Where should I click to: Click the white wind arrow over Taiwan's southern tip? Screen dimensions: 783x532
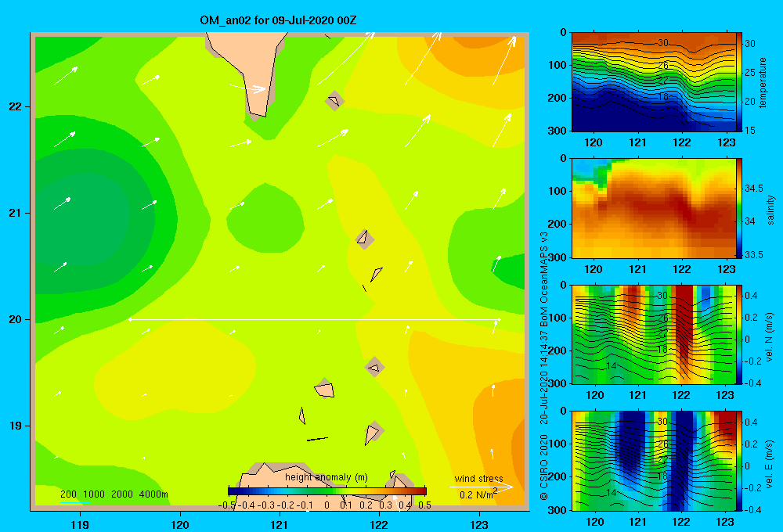pyautogui.click(x=247, y=88)
